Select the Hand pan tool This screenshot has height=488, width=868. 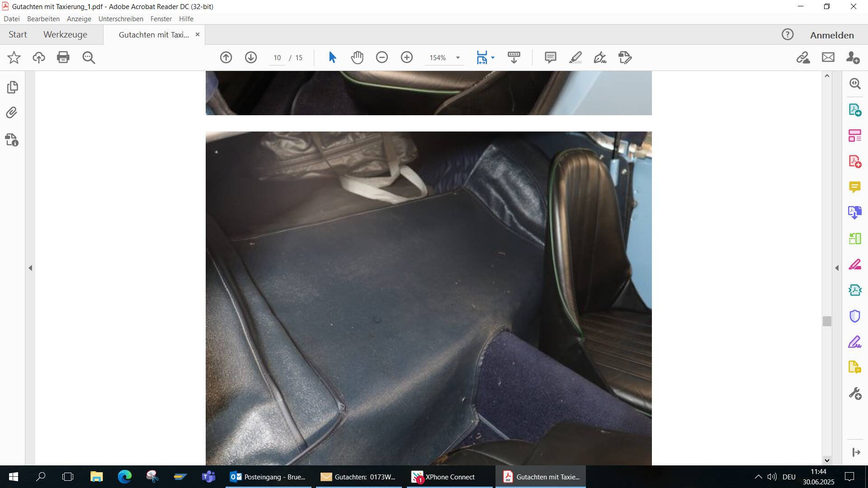point(357,57)
